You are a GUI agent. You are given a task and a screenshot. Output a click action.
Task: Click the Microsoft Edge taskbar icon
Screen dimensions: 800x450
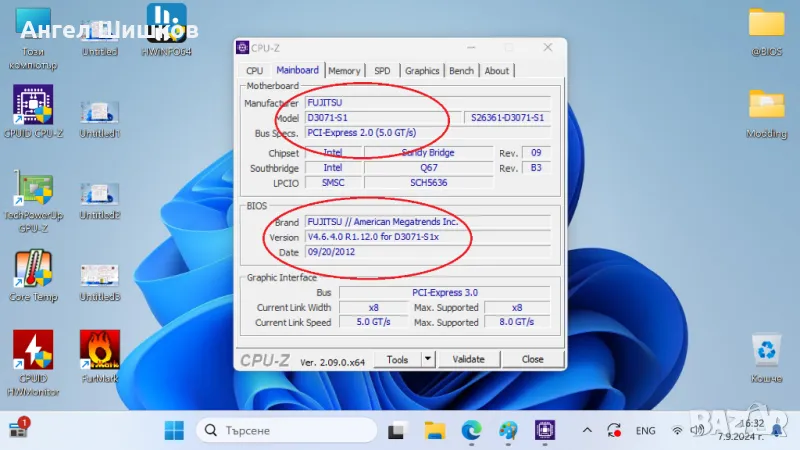click(471, 430)
